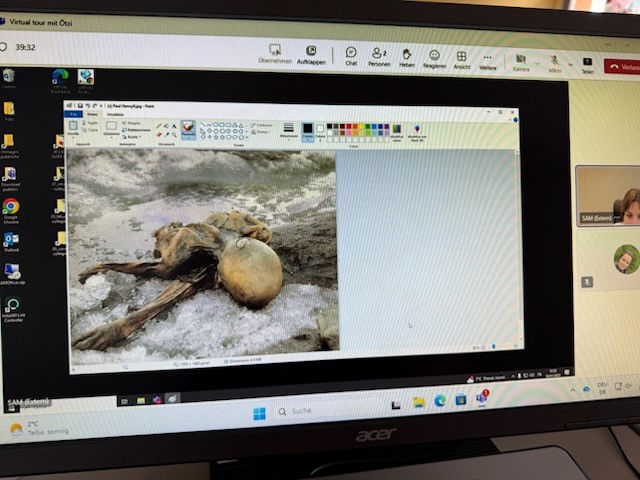The image size is (640, 480).
Task: Click the Übernehmen take control icon
Action: 275,50
